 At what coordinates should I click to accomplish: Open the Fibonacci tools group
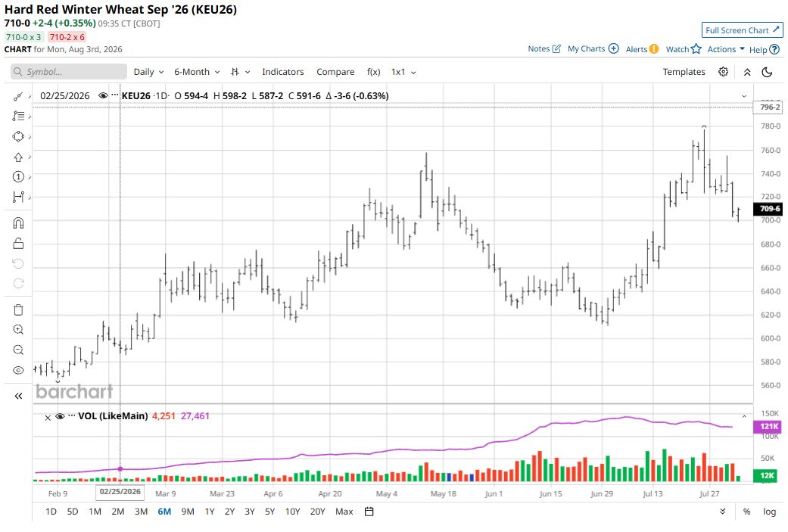coord(18,116)
